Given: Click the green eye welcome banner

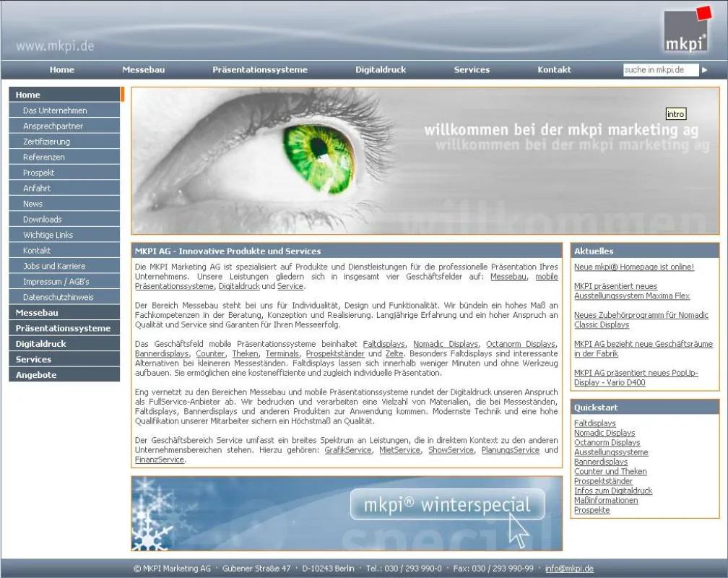Looking at the screenshot, I should pyautogui.click(x=425, y=161).
